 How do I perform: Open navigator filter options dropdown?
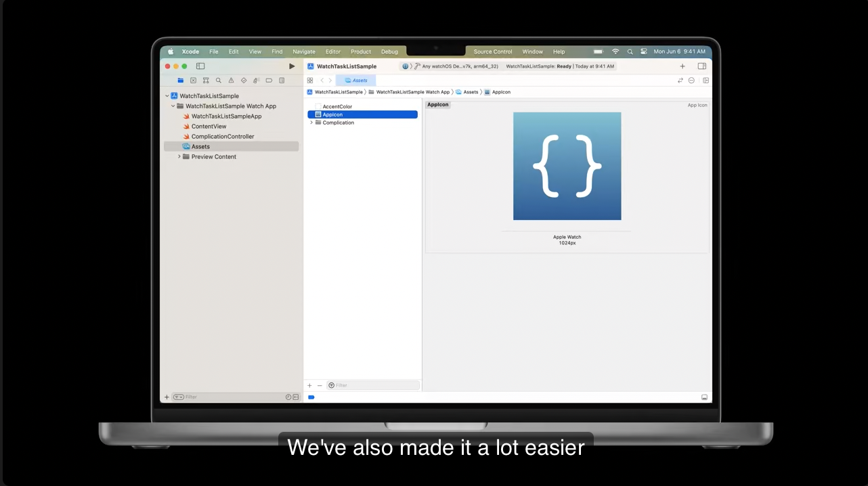coord(178,397)
